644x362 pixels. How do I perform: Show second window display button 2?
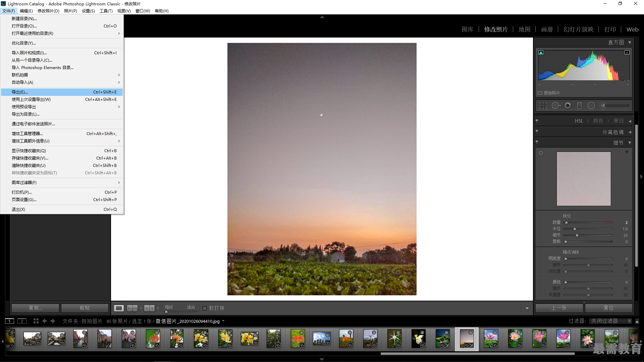22,321
